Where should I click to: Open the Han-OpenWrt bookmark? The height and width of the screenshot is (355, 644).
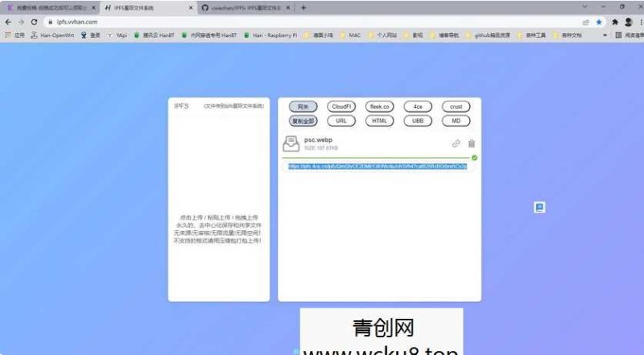pos(52,35)
